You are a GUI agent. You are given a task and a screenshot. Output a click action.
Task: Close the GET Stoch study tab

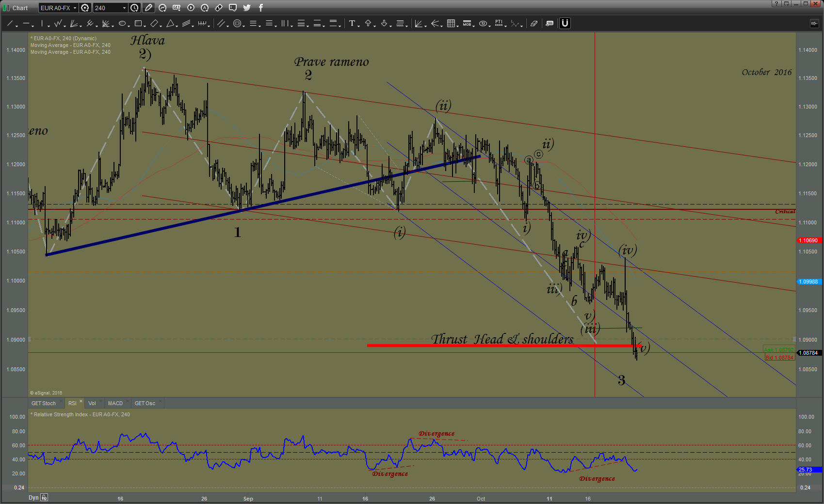[61, 402]
